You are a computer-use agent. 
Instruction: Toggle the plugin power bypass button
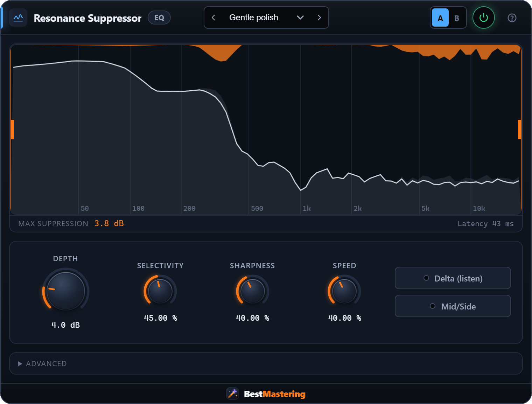[484, 18]
